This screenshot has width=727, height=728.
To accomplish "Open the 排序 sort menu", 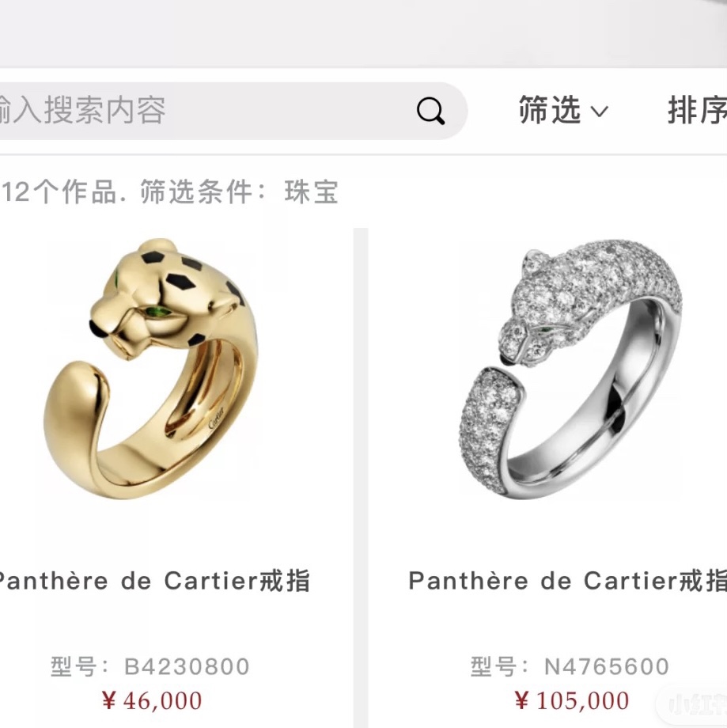I will tap(697, 110).
